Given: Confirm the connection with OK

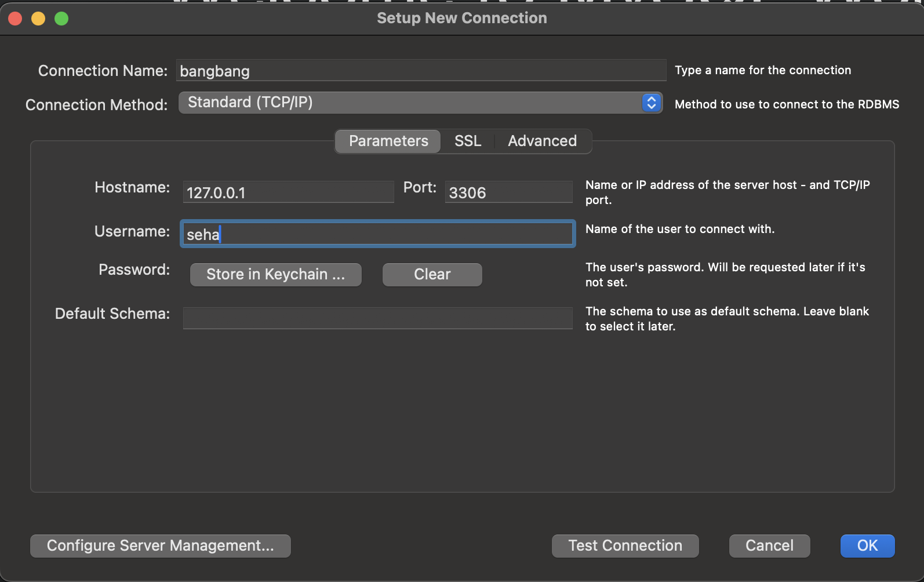Looking at the screenshot, I should tap(868, 546).
